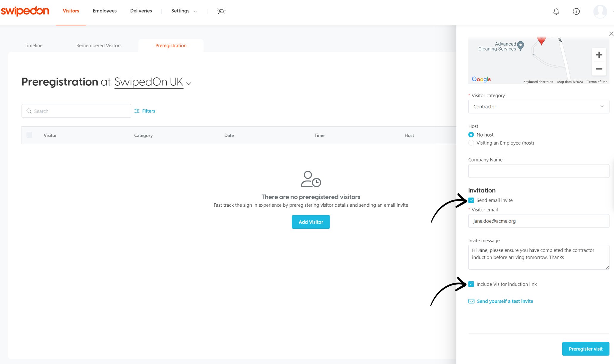This screenshot has width=614, height=364.
Task: Open the user profile avatar
Action: 600,12
